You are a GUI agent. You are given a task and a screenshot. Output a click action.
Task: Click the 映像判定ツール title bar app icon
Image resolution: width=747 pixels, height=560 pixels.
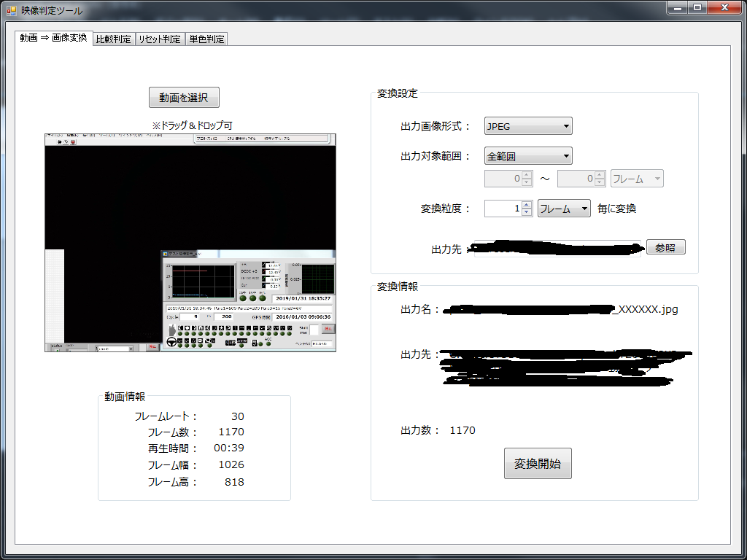point(12,10)
